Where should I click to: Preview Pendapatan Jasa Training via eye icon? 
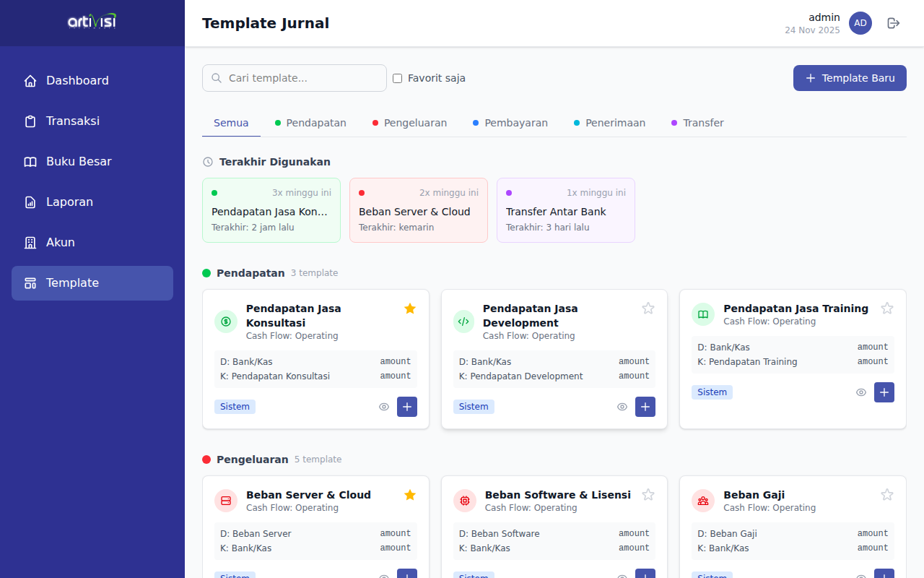(x=861, y=392)
